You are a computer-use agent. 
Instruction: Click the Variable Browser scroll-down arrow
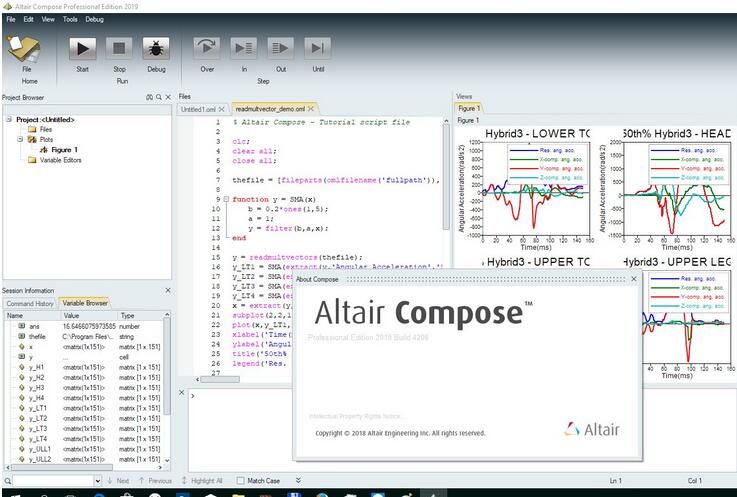coord(167,460)
